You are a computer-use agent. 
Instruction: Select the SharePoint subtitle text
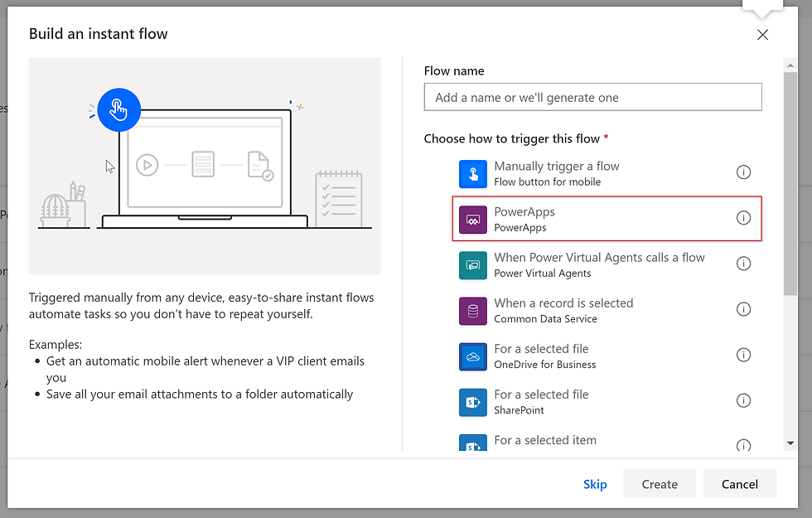(x=519, y=410)
